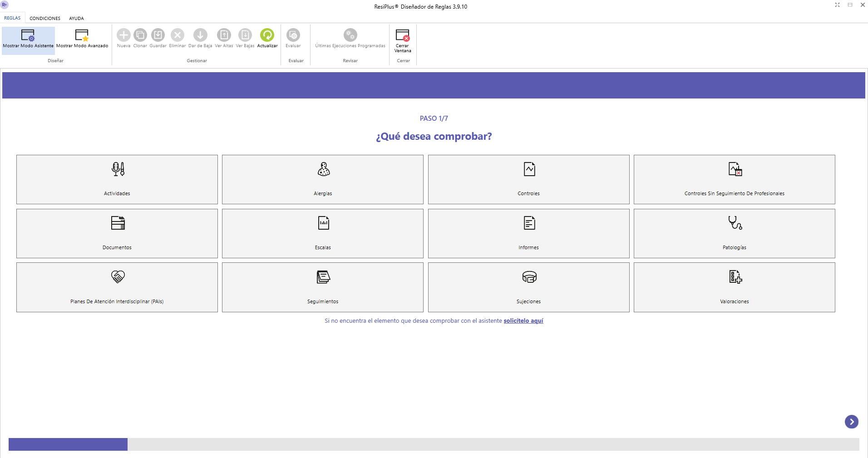This screenshot has height=458, width=868.
Task: Open the REGLAS ribbon tab
Action: 12,18
